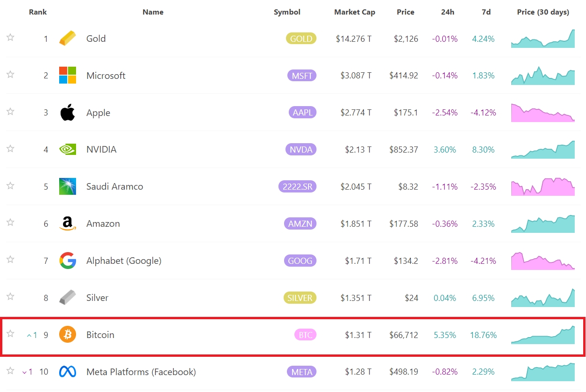Open the Gold asset page
Viewport: 586px width, 392px height.
(x=96, y=38)
